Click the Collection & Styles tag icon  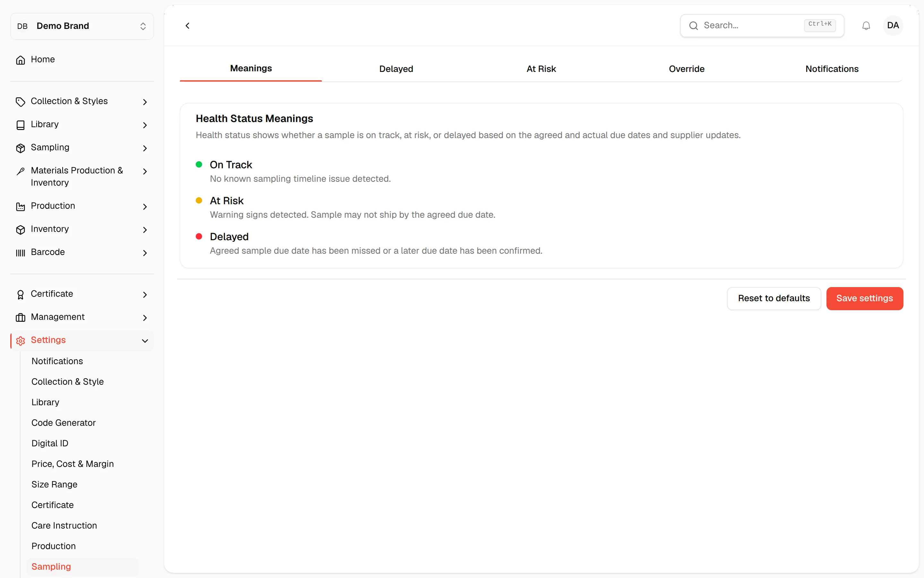click(x=21, y=102)
